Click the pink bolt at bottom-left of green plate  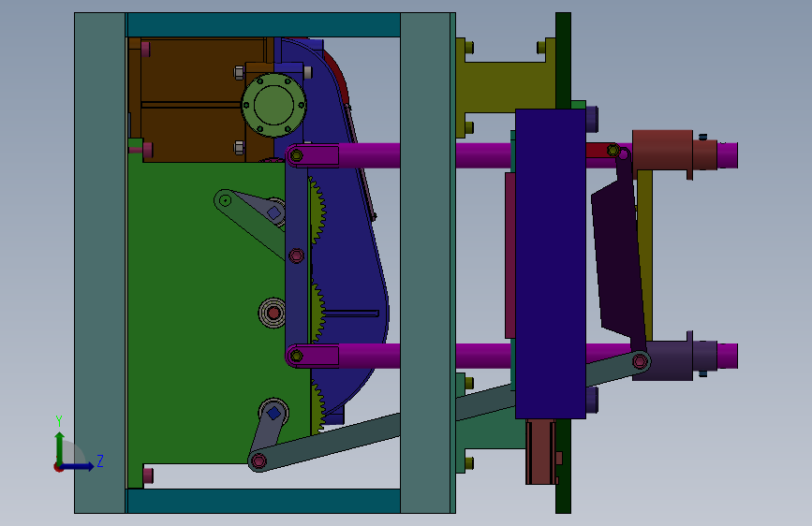[148, 475]
